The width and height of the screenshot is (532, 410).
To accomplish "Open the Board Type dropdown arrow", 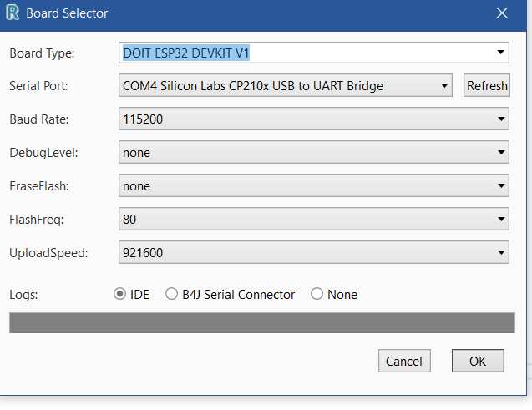I will click(x=500, y=53).
